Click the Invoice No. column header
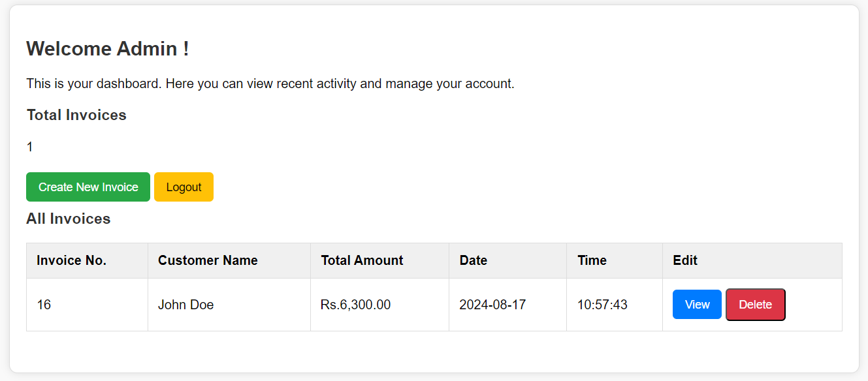 pyautogui.click(x=71, y=260)
